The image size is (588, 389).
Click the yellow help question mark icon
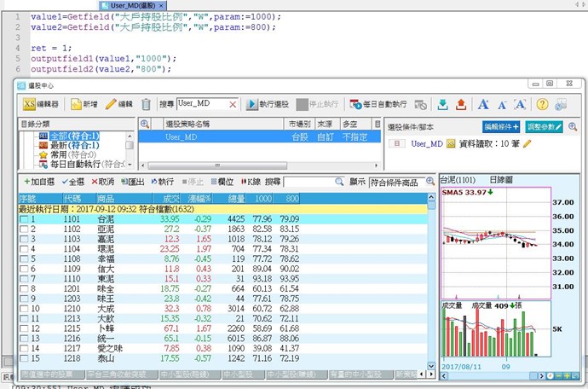point(541,104)
